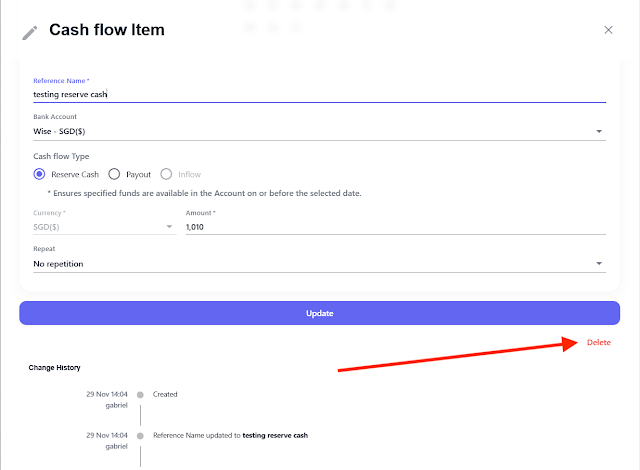Viewport: 640px width, 470px height.
Task: Click into the Amount field
Action: 395,227
